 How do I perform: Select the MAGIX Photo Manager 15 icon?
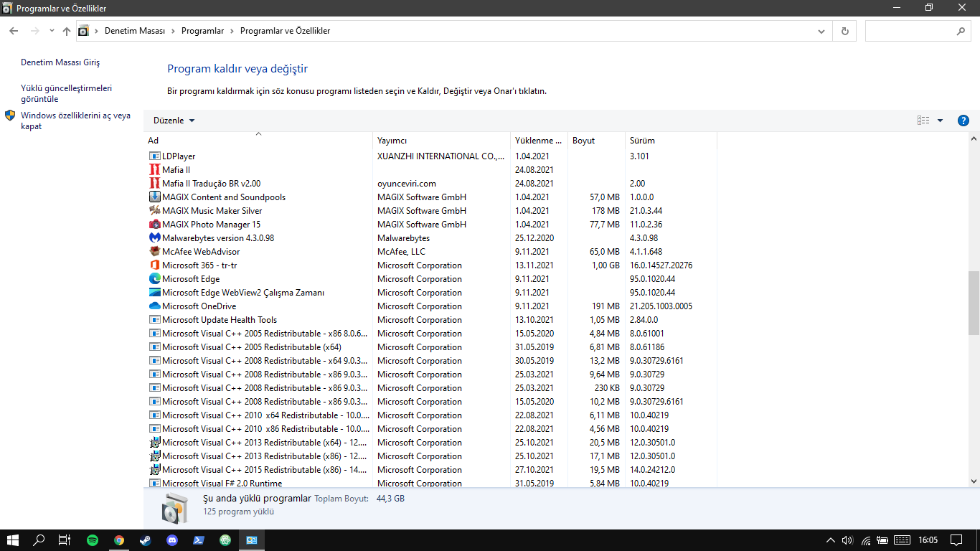pos(154,224)
